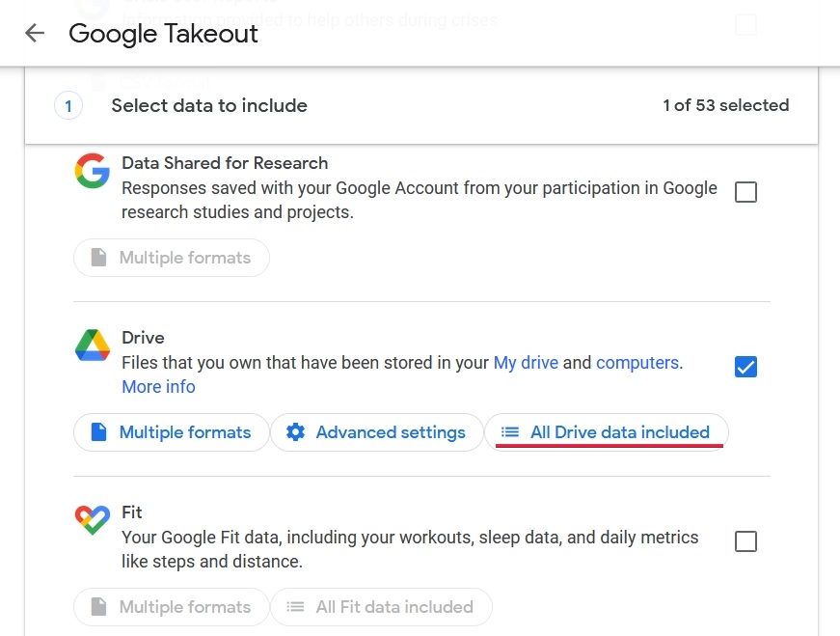
Task: Click the computers link in Drive description
Action: click(x=637, y=363)
